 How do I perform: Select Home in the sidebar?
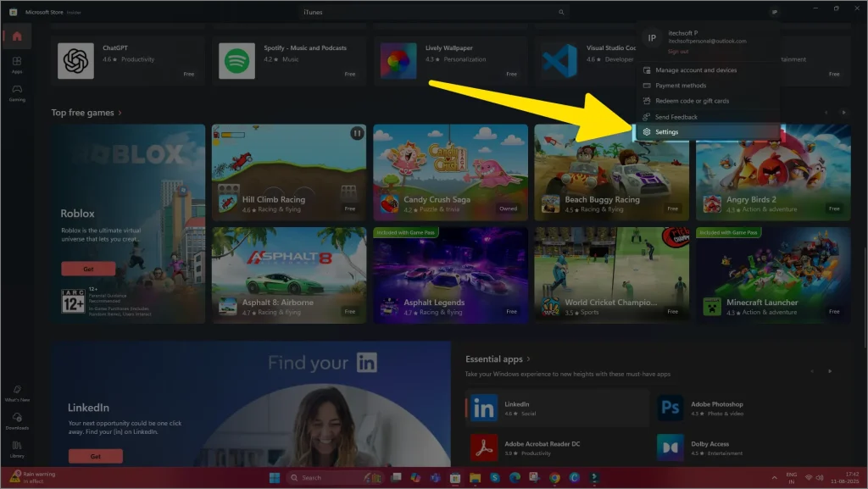15,36
